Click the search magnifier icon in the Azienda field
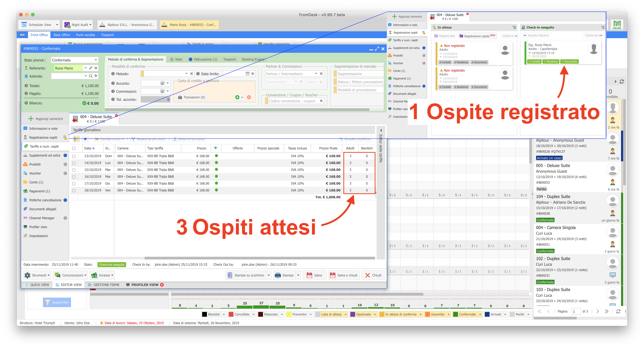Viewport: 644px width, 348px height. (x=91, y=76)
